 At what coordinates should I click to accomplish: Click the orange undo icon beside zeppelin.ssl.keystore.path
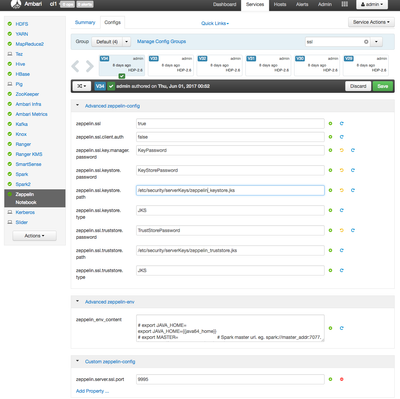point(341,190)
